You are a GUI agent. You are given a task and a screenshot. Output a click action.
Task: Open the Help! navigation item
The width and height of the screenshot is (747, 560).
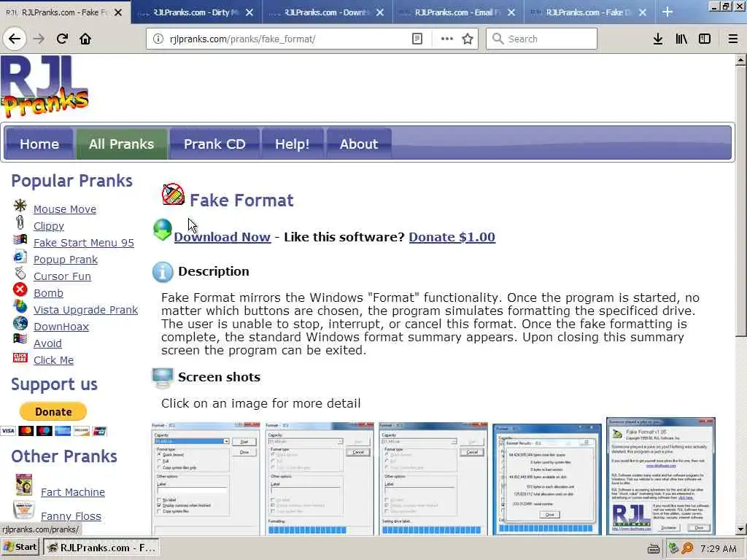292,144
